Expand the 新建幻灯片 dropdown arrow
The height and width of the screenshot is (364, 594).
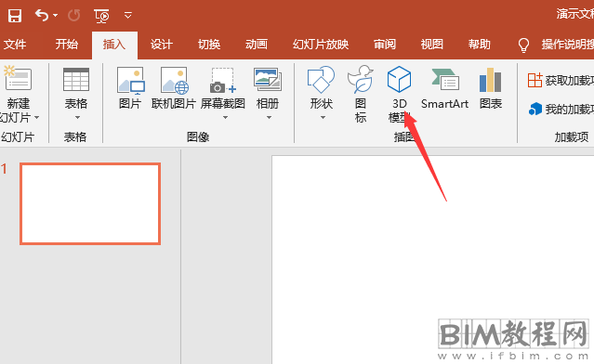(37, 118)
